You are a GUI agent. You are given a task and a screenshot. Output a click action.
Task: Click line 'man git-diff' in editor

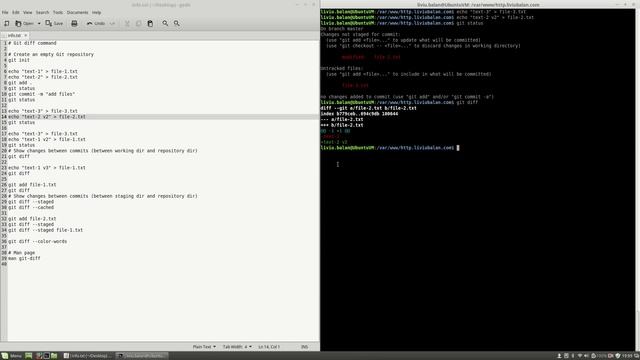24,258
